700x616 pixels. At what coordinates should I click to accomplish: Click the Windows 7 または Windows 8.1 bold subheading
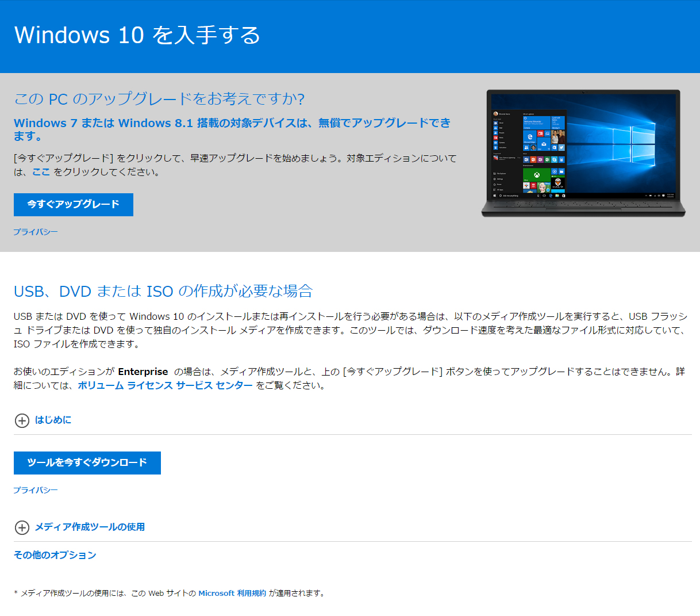point(232,129)
